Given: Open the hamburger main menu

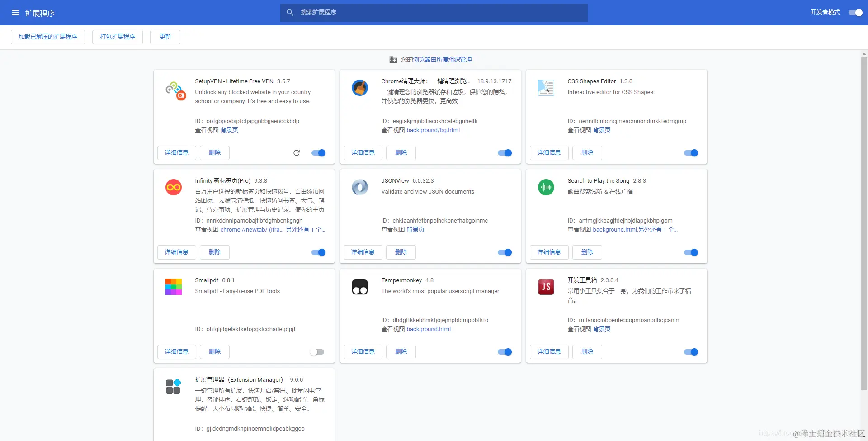Looking at the screenshot, I should click(15, 13).
